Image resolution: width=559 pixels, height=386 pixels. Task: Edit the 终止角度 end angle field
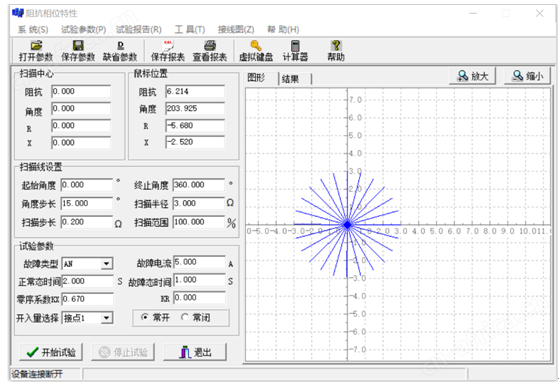click(x=199, y=185)
